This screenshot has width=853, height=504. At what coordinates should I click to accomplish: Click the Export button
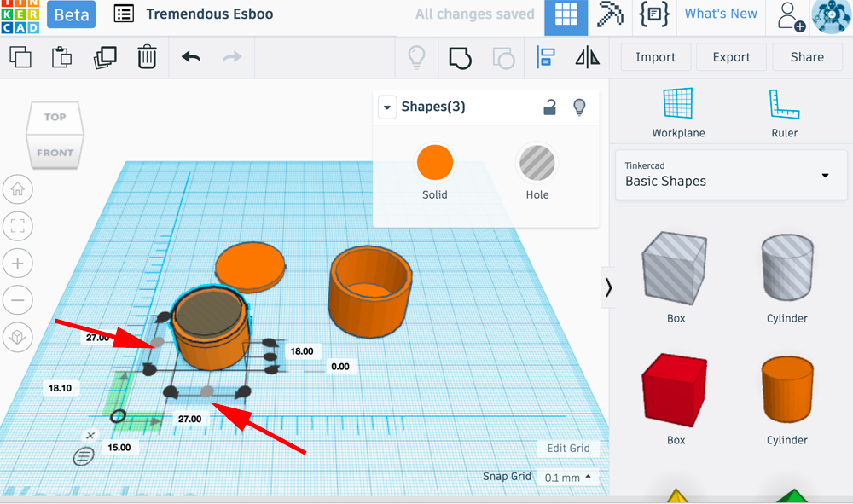coord(731,57)
